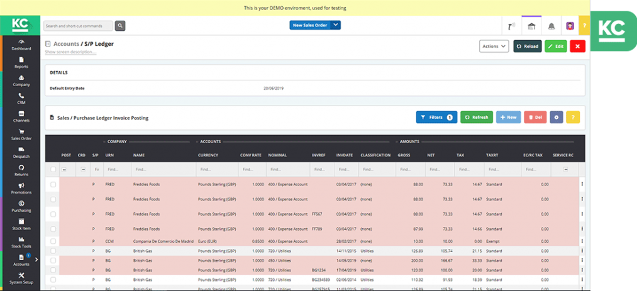The height and width of the screenshot is (291, 644).
Task: Click the yellow grid help button
Action: tap(573, 117)
